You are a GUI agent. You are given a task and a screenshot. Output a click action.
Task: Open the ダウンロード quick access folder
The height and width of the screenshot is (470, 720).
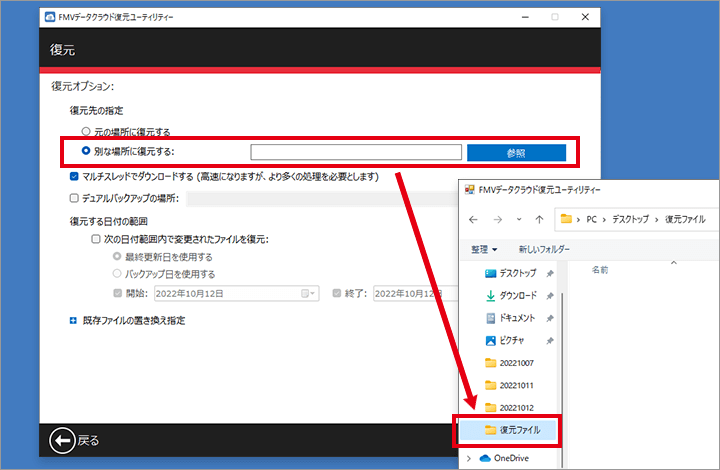pyautogui.click(x=517, y=295)
